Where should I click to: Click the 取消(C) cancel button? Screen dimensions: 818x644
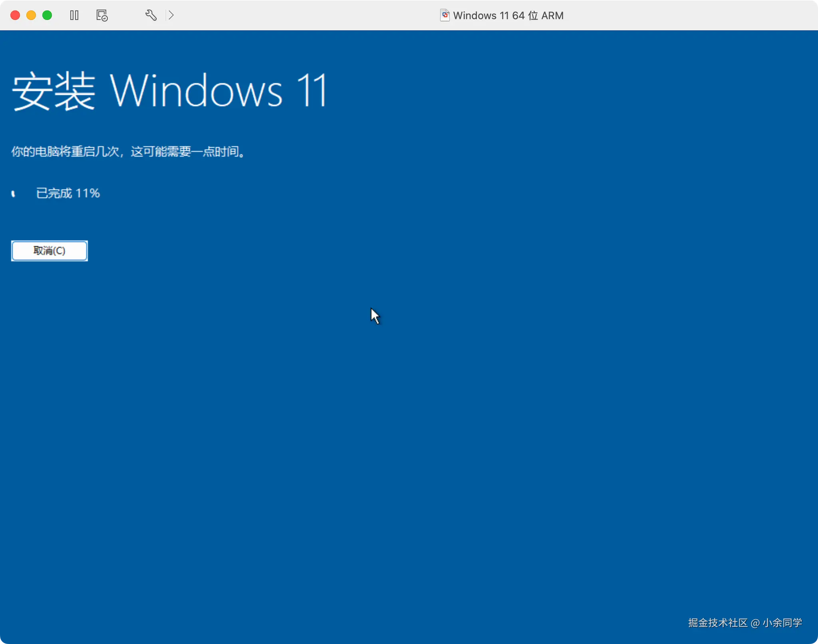point(49,251)
